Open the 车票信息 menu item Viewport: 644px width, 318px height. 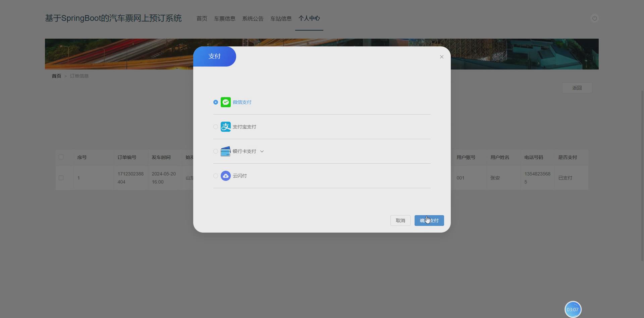click(x=224, y=18)
